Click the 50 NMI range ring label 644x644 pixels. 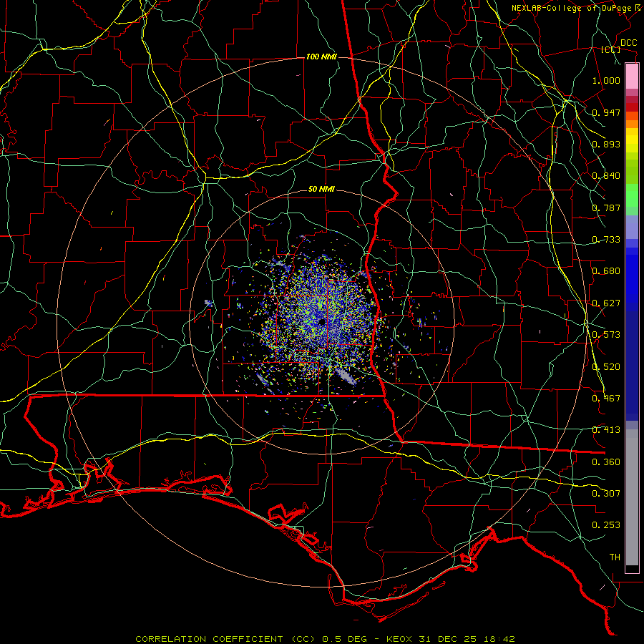[321, 189]
